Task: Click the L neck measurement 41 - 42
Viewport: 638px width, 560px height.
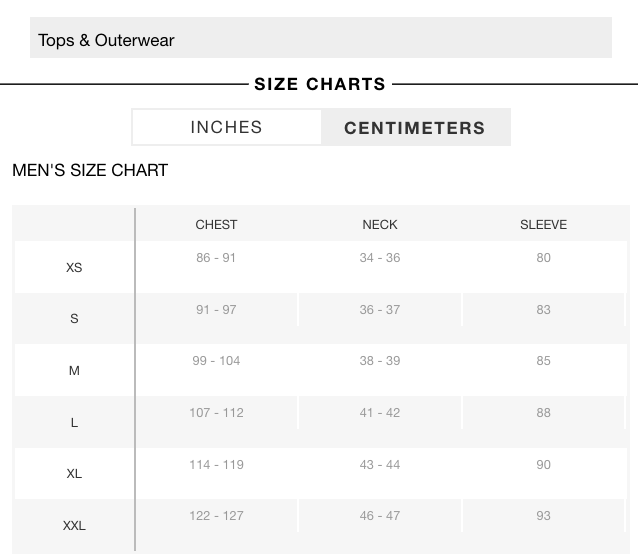Action: [x=380, y=413]
